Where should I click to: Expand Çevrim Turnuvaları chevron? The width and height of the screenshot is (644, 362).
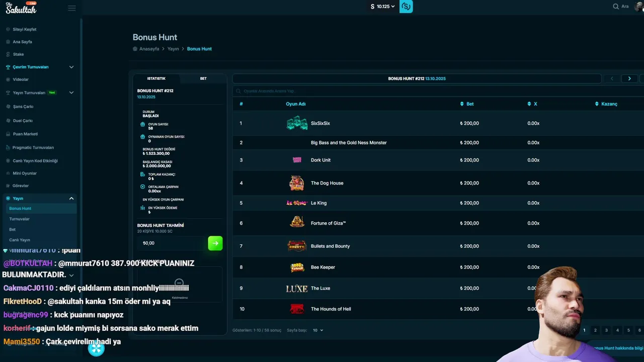point(71,67)
